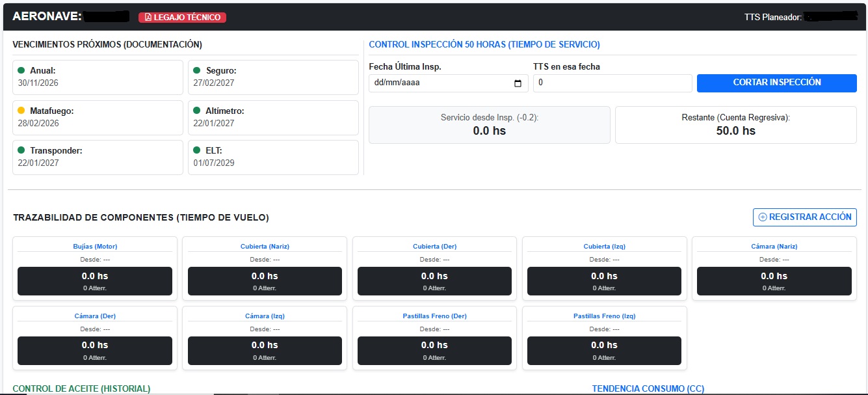The image size is (868, 395).
Task: Click the green Transponder status dot
Action: pyautogui.click(x=21, y=150)
